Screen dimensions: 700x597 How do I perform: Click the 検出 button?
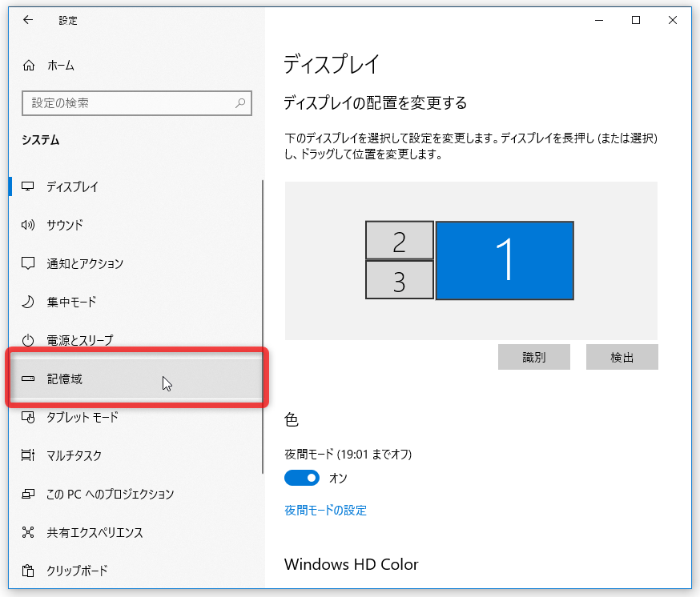622,357
